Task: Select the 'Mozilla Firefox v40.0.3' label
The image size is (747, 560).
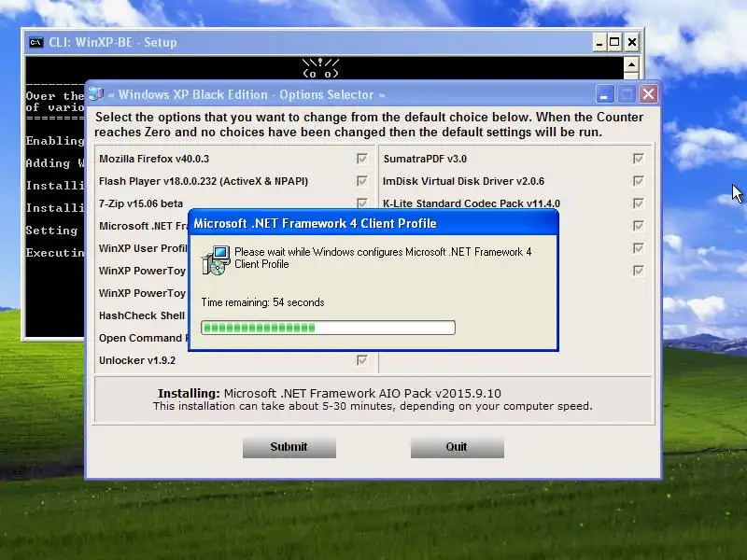Action: [154, 159]
